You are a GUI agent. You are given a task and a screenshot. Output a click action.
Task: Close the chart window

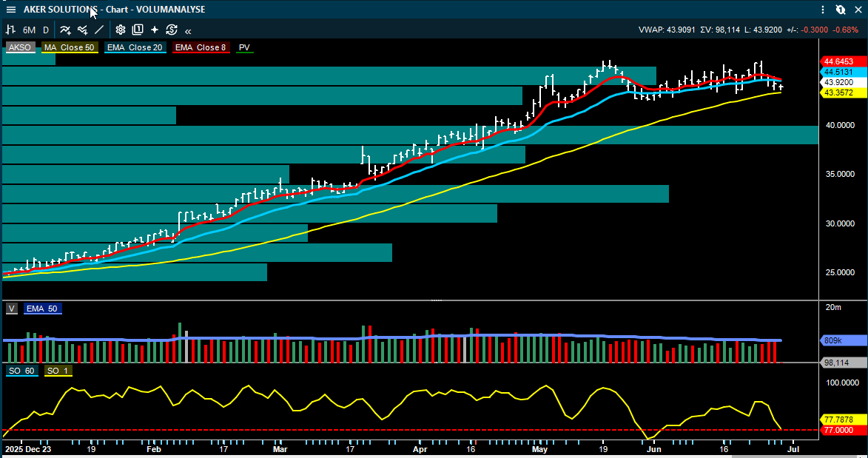pos(858,10)
